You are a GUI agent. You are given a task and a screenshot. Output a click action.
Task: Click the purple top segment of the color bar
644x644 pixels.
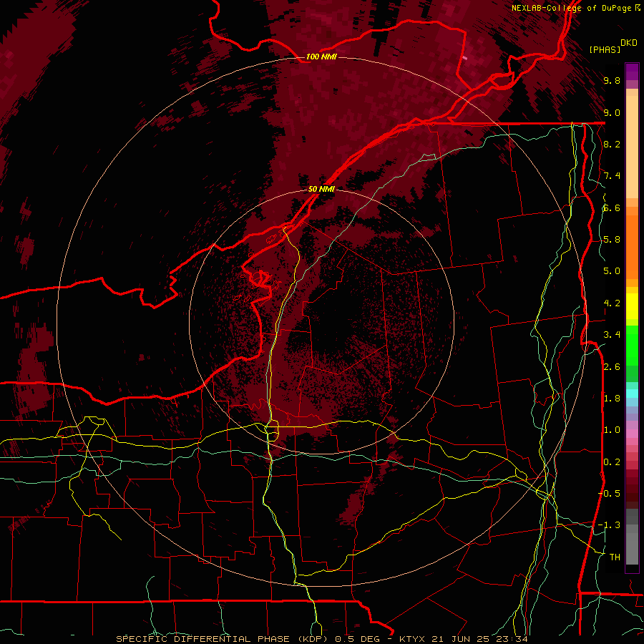point(632,72)
